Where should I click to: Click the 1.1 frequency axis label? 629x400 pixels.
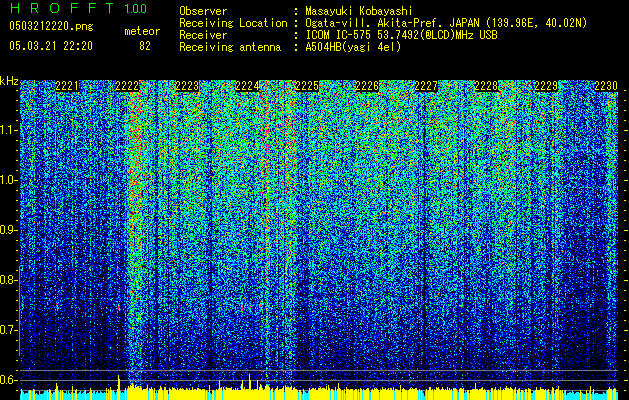pyautogui.click(x=9, y=130)
